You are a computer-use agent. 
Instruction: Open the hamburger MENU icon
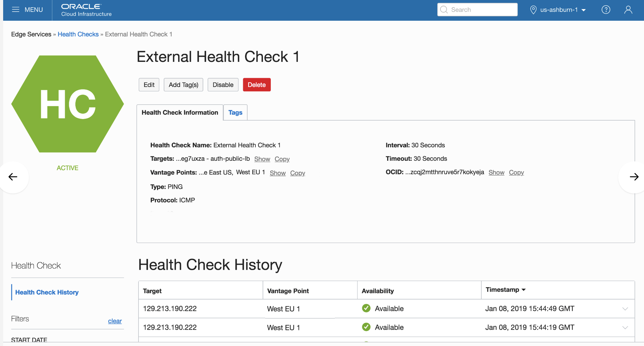point(16,10)
